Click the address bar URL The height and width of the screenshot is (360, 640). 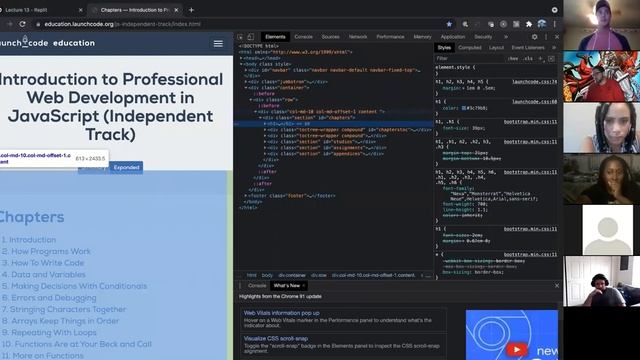tap(122, 24)
